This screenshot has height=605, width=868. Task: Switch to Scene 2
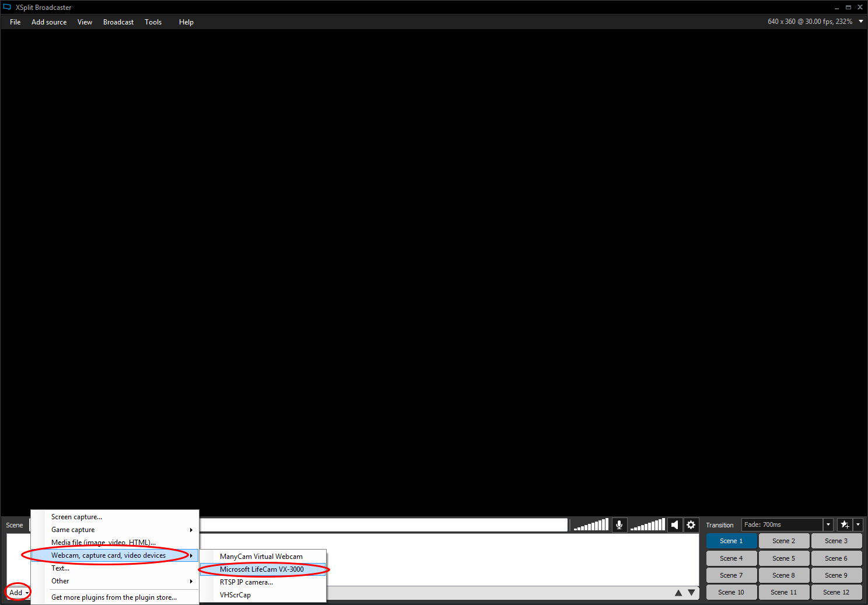(x=784, y=541)
